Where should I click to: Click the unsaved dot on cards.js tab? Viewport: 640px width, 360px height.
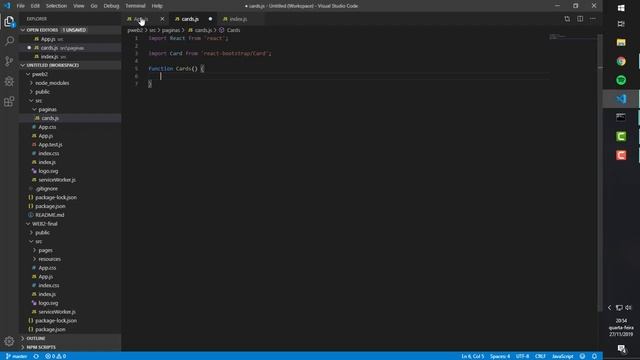[210, 19]
